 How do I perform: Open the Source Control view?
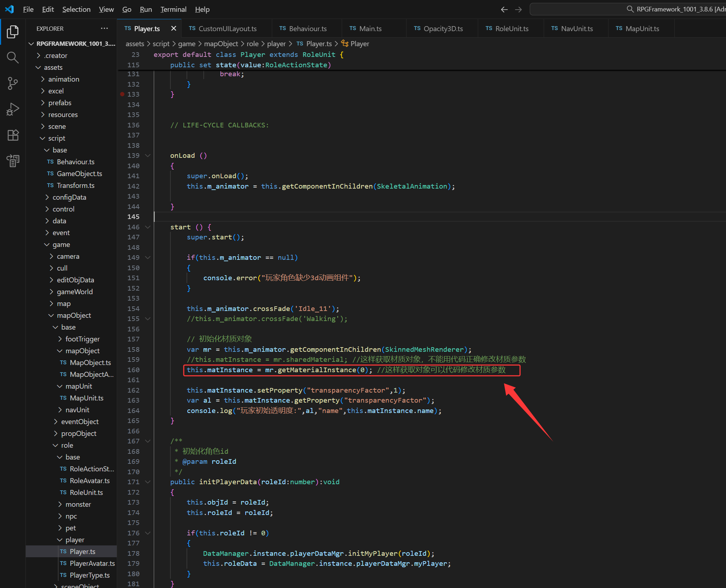pyautogui.click(x=13, y=83)
